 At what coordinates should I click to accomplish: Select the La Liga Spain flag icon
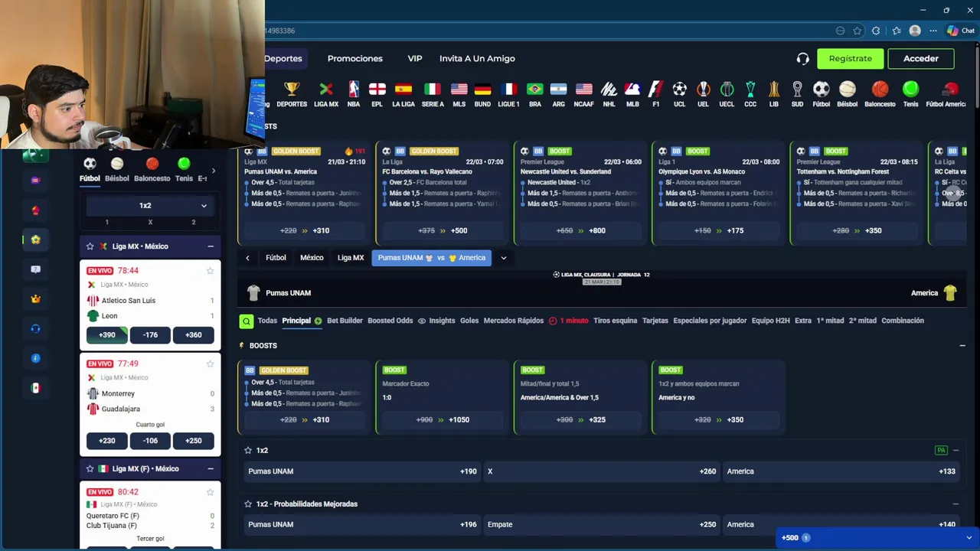(403, 90)
